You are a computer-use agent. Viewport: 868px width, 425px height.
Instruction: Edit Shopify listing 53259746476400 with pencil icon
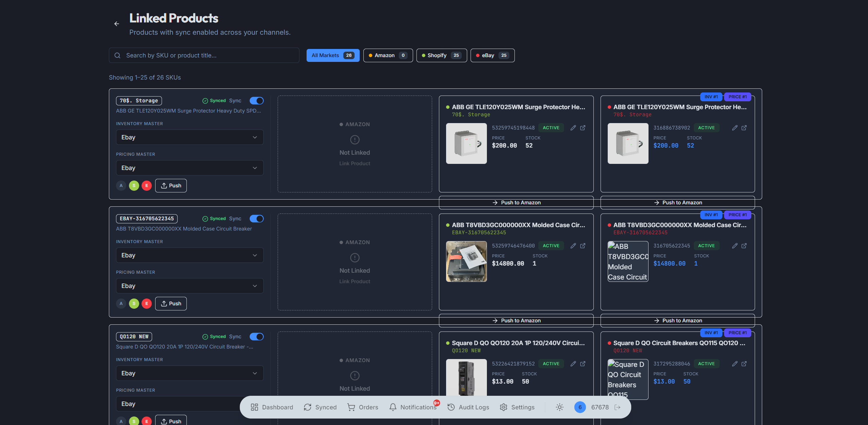pos(573,246)
